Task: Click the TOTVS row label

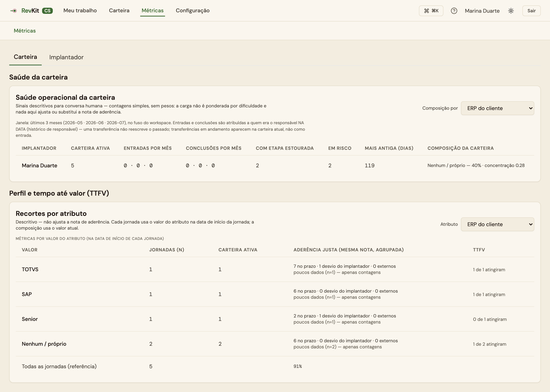Action: coord(30,269)
